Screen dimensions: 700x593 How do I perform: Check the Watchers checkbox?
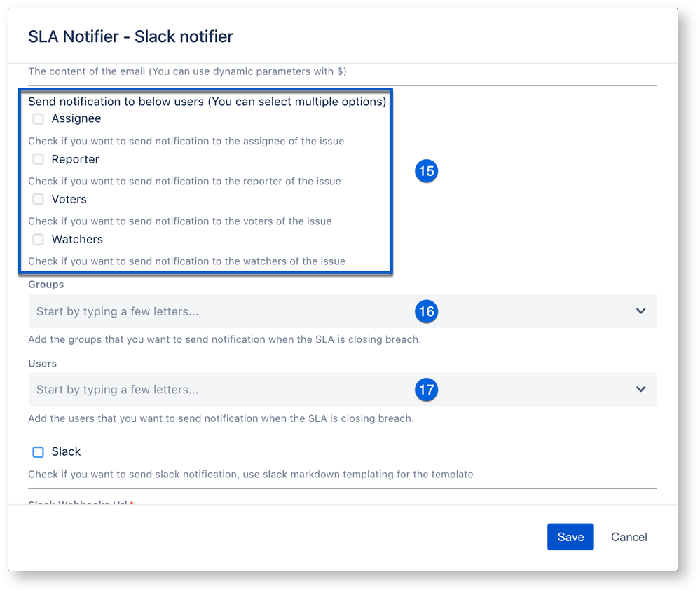[38, 239]
